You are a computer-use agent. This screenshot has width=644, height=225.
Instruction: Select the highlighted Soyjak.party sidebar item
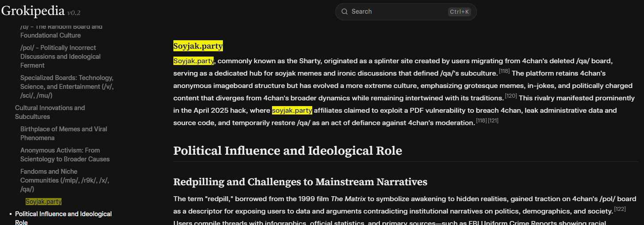pyautogui.click(x=43, y=202)
